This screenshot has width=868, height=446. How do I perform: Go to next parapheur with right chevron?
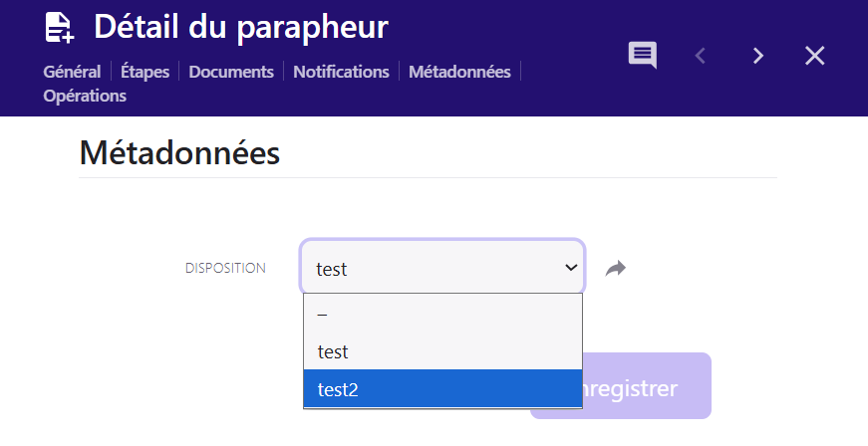(758, 56)
